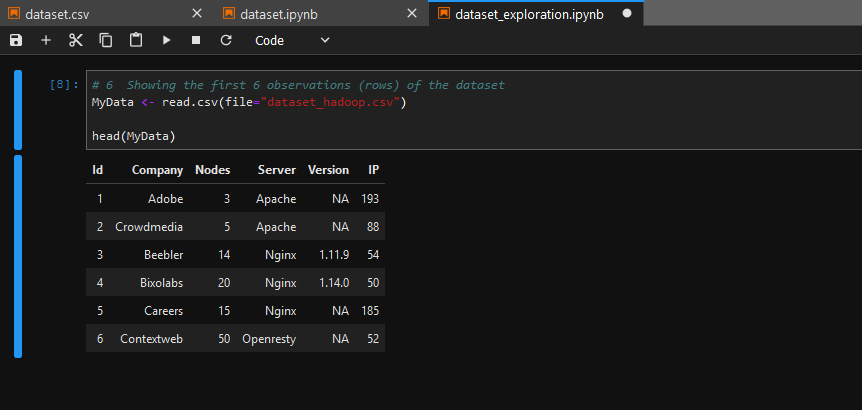862x410 pixels.
Task: Select the Adobe cell
Action: (165, 199)
